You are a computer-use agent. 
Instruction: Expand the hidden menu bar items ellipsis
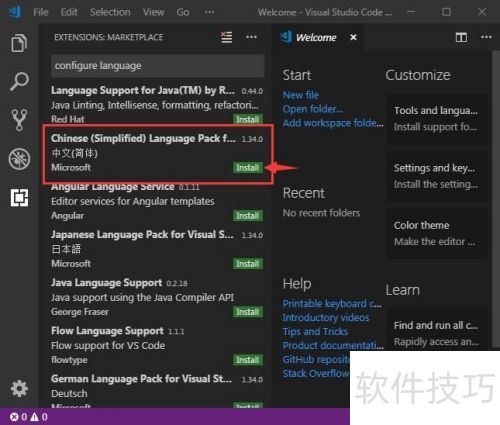(x=209, y=12)
